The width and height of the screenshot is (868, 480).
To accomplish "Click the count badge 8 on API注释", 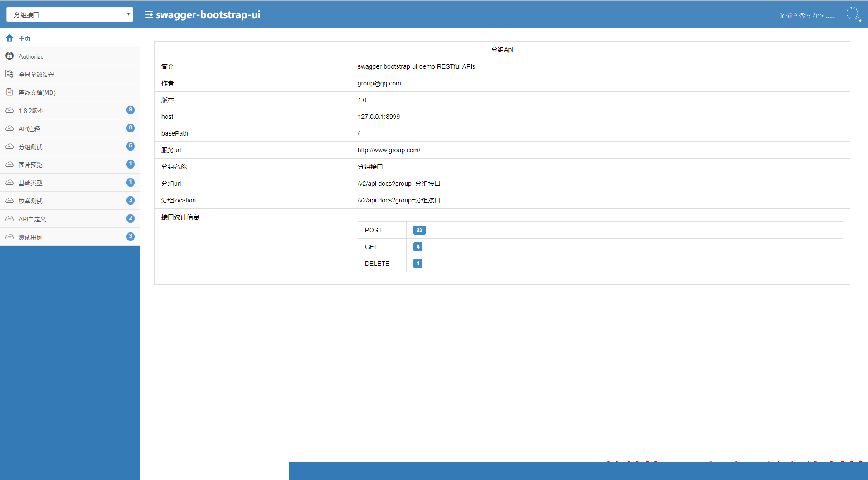I will tap(130, 128).
